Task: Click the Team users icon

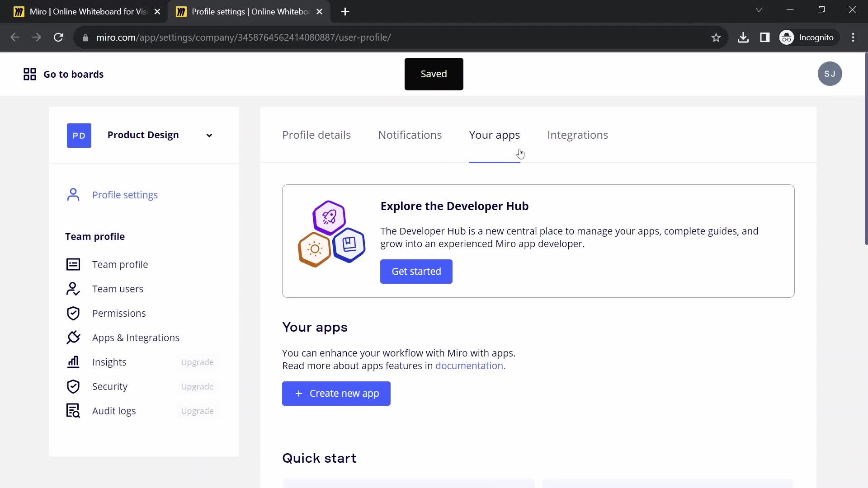Action: point(73,289)
